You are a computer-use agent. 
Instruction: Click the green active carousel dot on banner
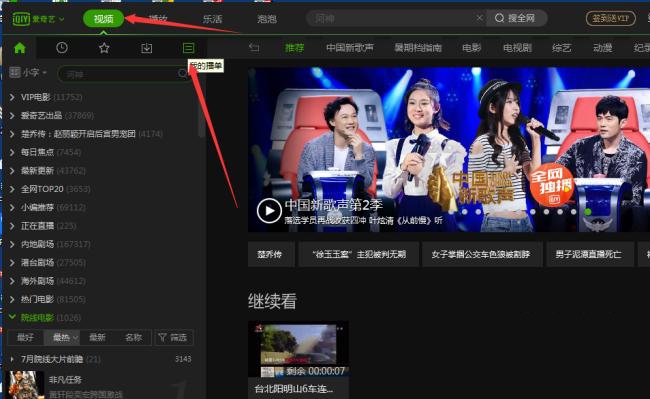click(x=587, y=212)
